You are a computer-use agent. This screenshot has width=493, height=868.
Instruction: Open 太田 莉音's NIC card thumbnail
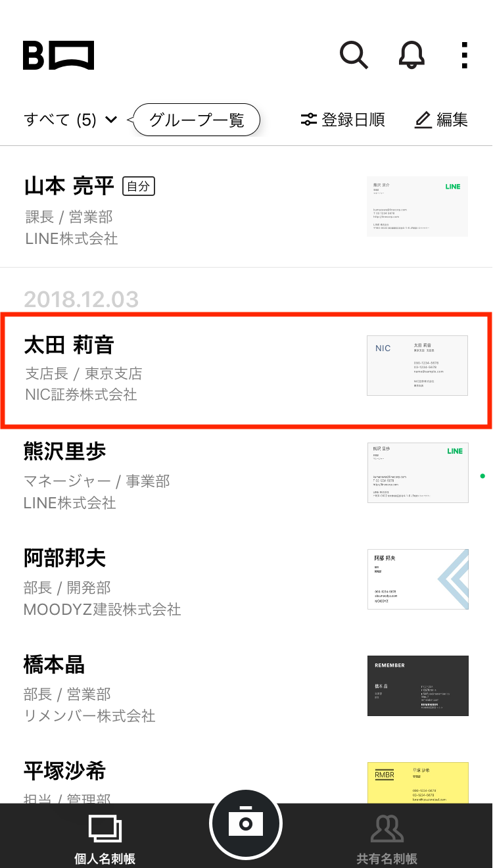[x=417, y=366]
